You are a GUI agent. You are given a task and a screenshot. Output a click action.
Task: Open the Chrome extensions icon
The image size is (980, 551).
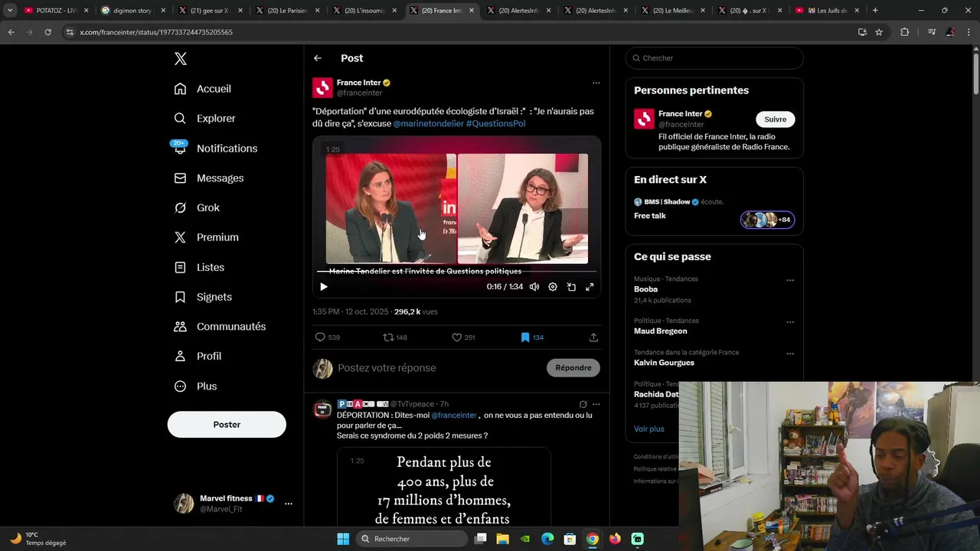(905, 32)
